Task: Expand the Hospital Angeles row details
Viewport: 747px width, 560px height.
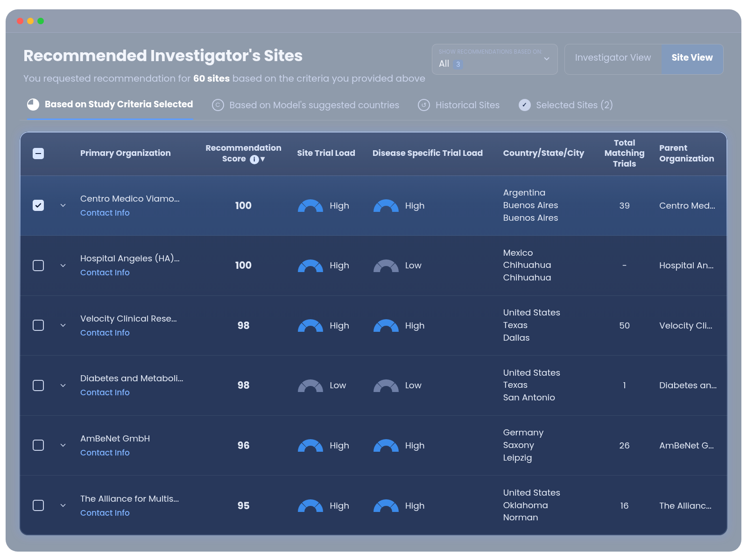Action: [63, 266]
